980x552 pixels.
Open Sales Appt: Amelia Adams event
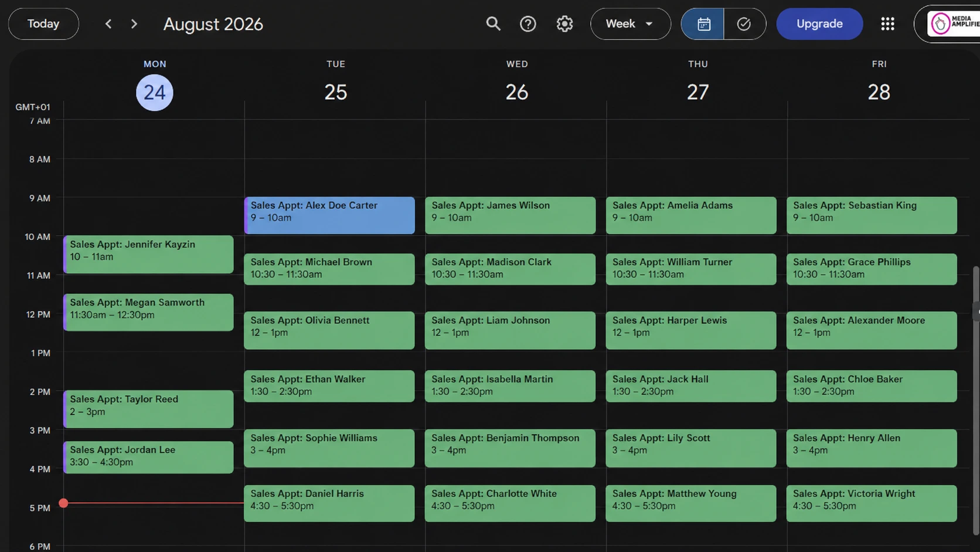pos(692,215)
